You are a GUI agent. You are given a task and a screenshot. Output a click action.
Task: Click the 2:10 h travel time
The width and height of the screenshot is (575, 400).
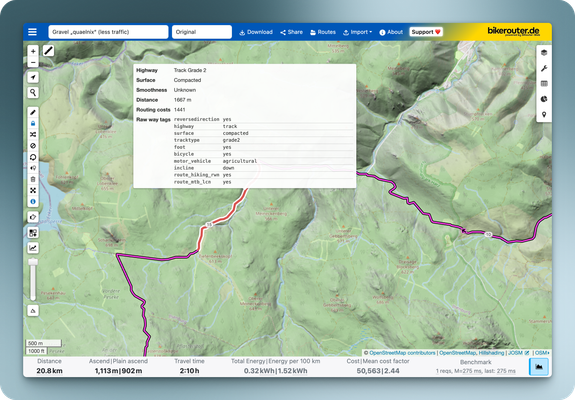(x=190, y=371)
